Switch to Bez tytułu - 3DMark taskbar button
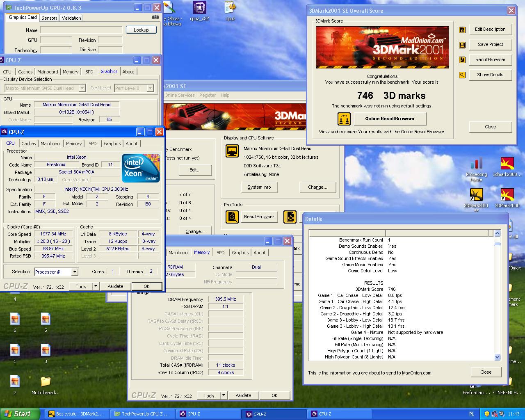The width and height of the screenshot is (525, 420). (x=76, y=414)
